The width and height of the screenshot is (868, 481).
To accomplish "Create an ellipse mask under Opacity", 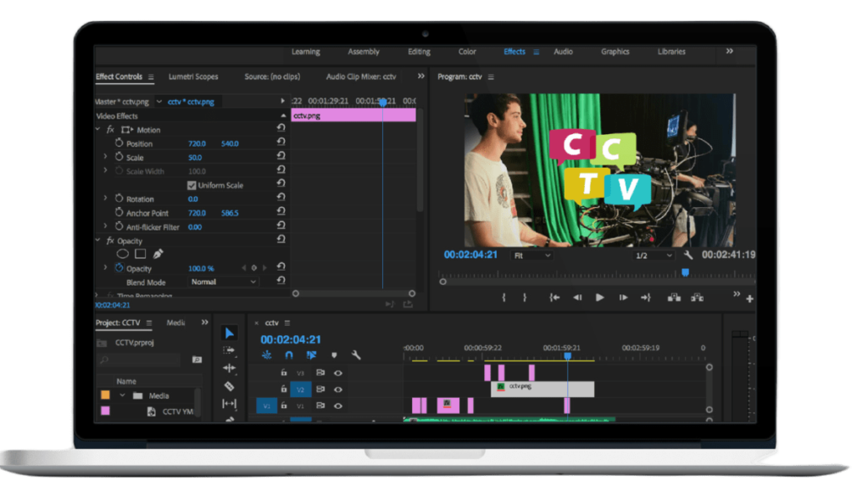I will pos(122,254).
